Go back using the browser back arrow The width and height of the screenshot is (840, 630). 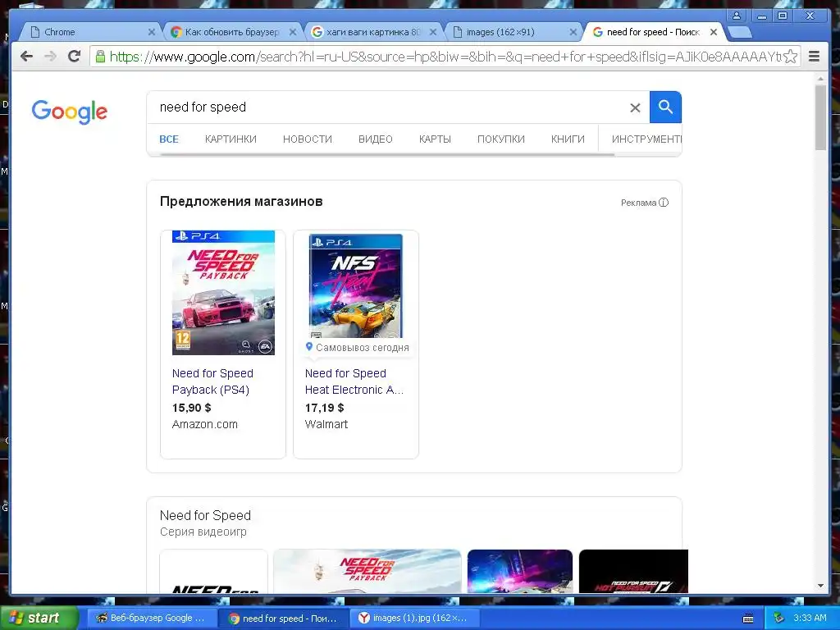pyautogui.click(x=26, y=57)
